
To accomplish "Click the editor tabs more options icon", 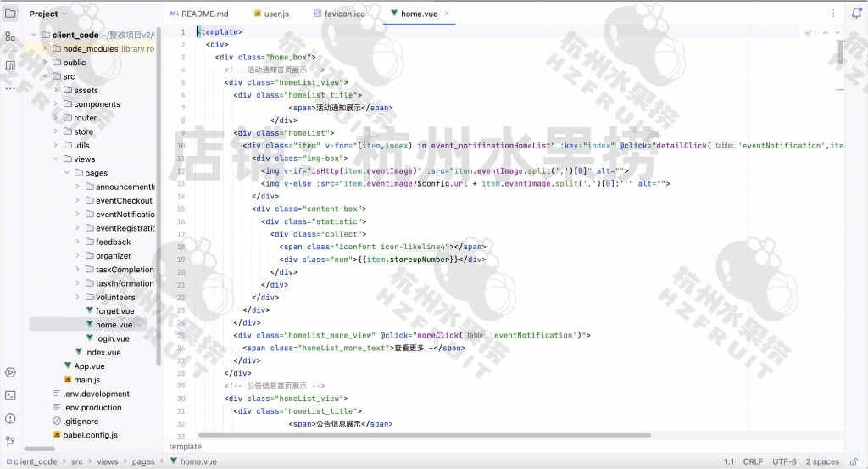I will click(835, 14).
